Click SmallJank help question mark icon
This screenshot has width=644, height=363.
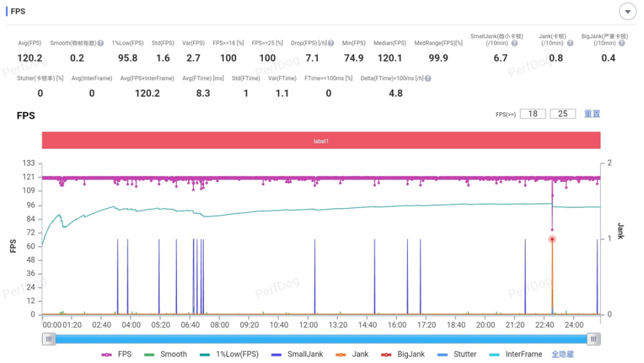click(515, 43)
